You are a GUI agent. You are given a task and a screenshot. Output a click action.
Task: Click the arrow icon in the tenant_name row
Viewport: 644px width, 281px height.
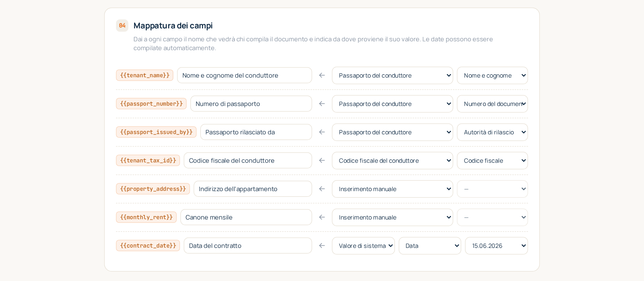[322, 75]
